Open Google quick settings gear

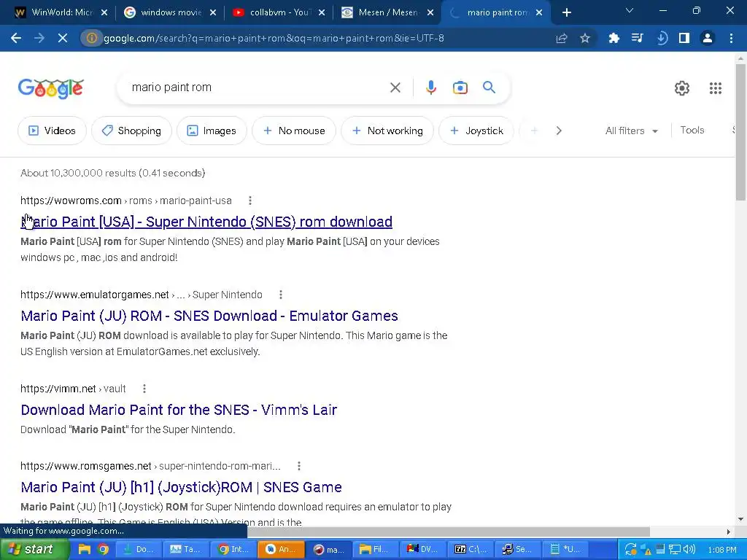click(682, 88)
